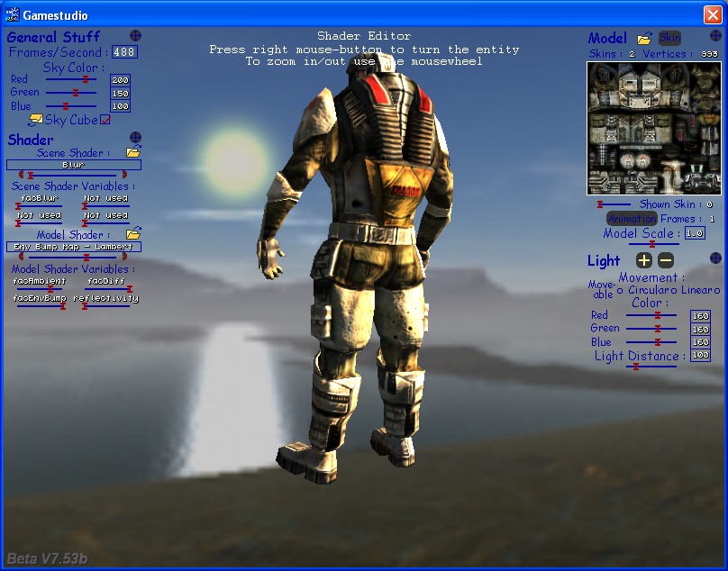
Task: Click the Sky Color Blue value 100
Action: pos(120,106)
